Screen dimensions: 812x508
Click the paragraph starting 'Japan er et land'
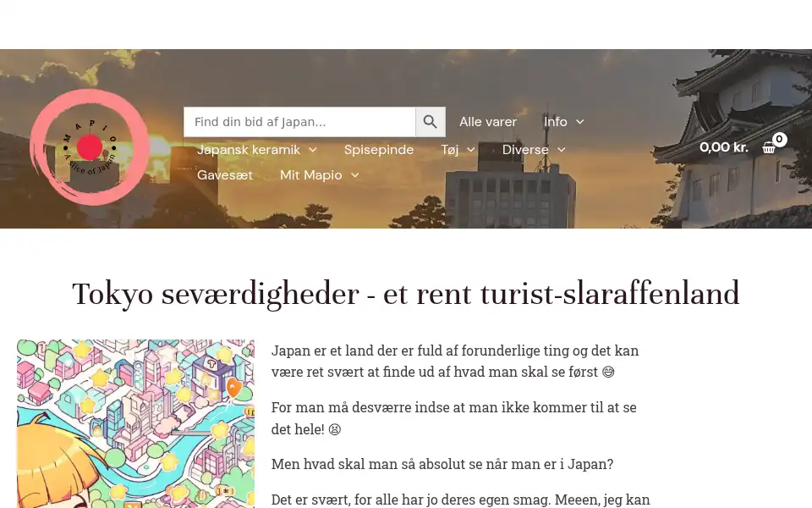coord(455,362)
